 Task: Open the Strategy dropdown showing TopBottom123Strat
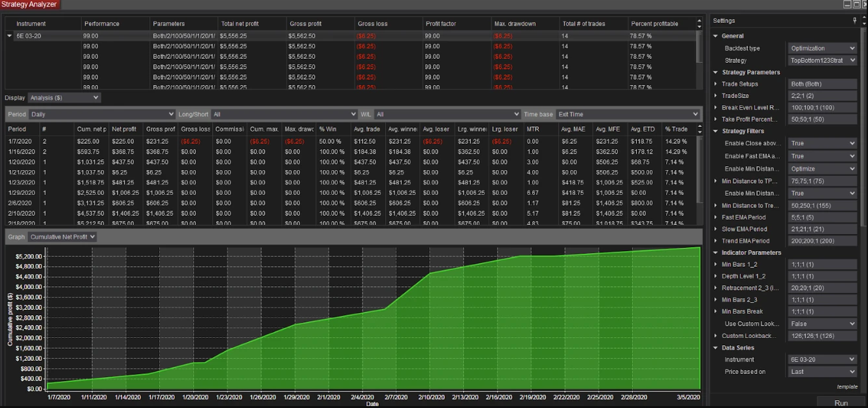pos(822,60)
